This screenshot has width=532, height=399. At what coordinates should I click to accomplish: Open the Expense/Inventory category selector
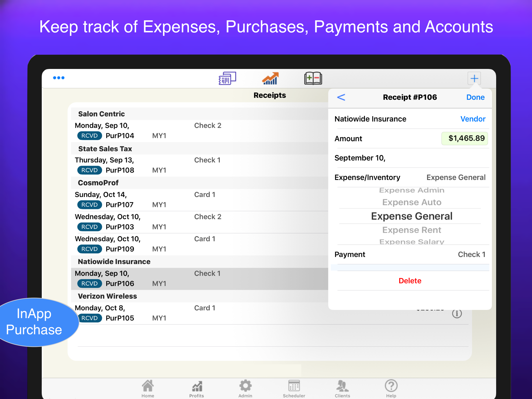pos(410,177)
